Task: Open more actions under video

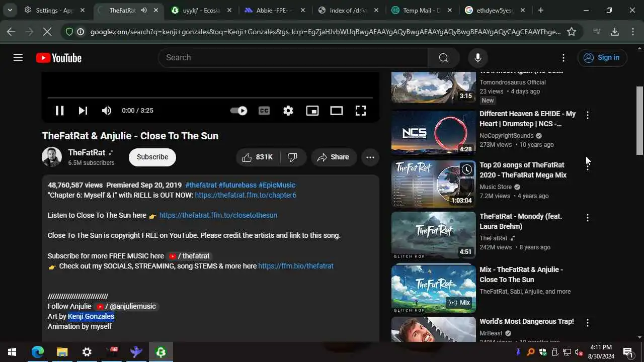Action: pyautogui.click(x=370, y=157)
